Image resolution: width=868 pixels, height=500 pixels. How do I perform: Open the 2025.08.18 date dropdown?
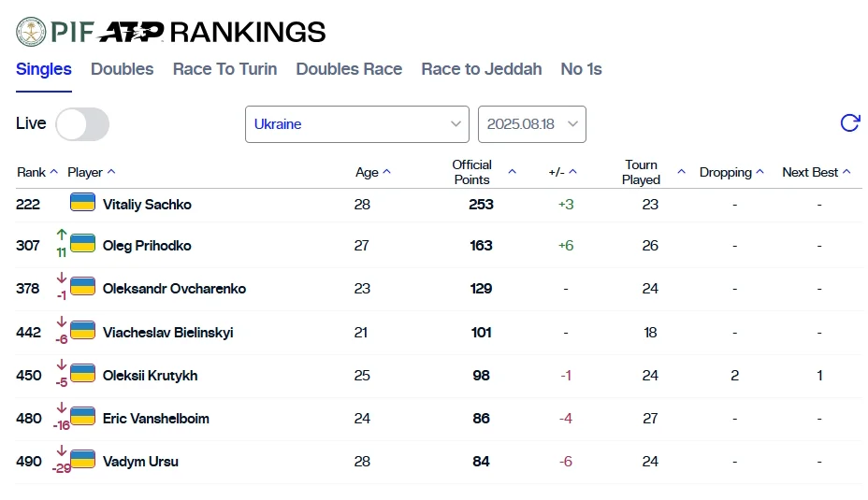coord(531,124)
